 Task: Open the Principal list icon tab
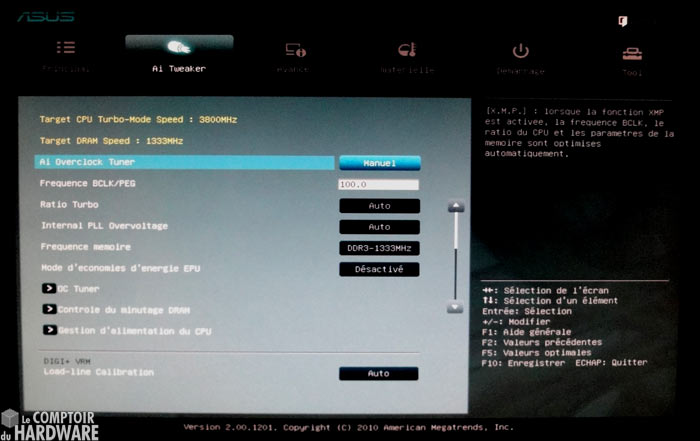[x=66, y=48]
